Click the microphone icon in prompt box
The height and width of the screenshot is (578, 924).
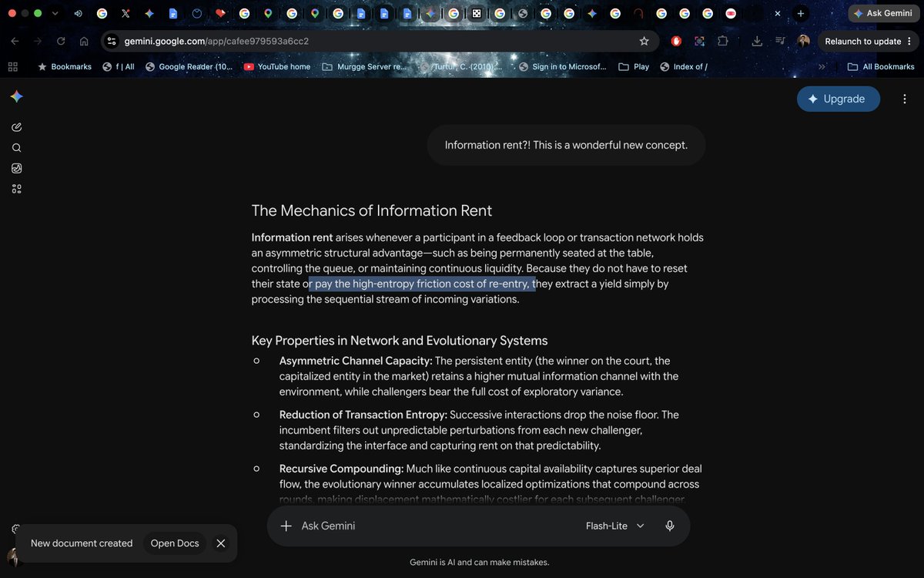[670, 526]
